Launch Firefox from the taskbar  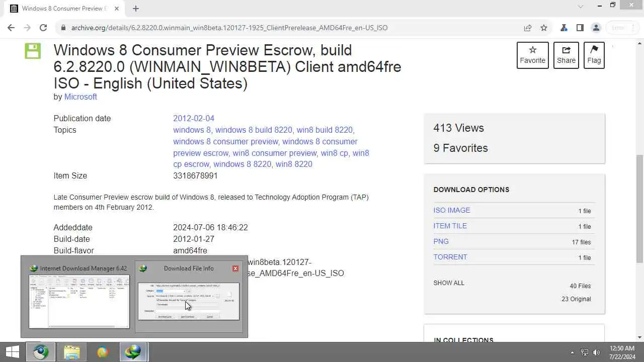click(x=103, y=352)
